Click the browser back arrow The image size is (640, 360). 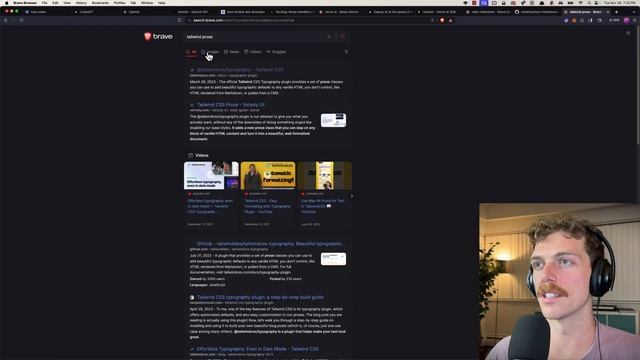pos(6,20)
